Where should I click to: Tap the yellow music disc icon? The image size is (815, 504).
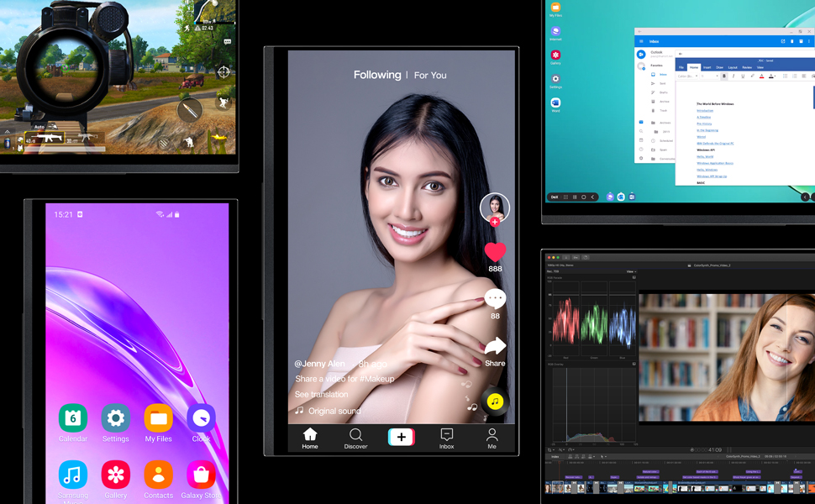(495, 402)
